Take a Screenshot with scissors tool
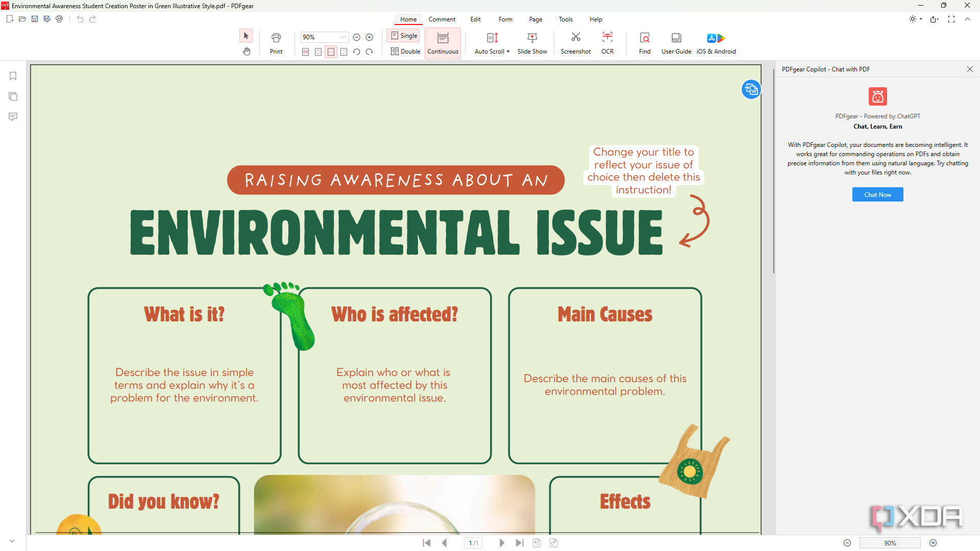 point(576,43)
